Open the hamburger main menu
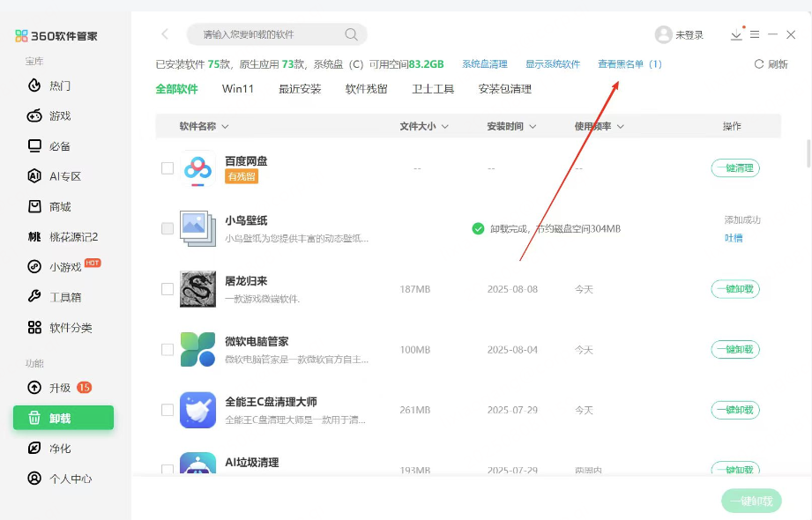 point(755,34)
